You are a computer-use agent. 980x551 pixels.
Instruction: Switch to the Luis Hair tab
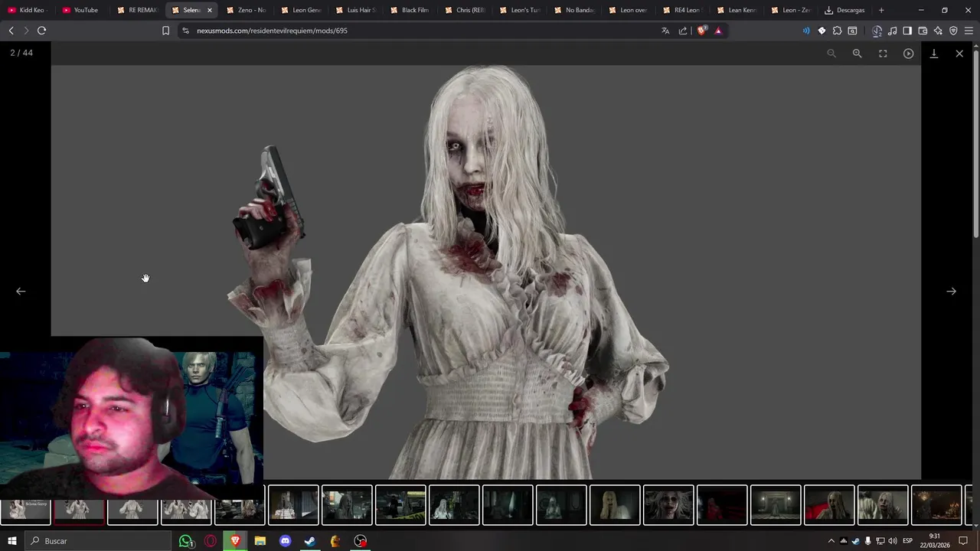point(355,10)
